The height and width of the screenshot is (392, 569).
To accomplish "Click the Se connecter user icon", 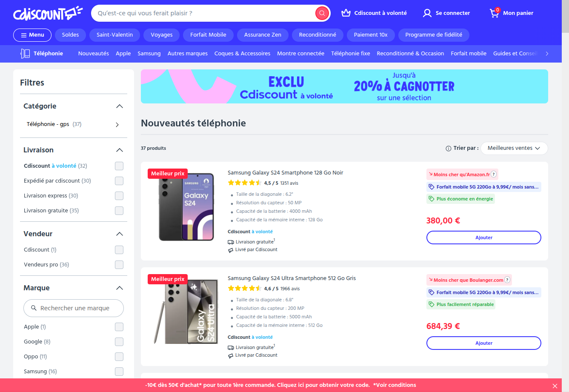I will coord(427,13).
